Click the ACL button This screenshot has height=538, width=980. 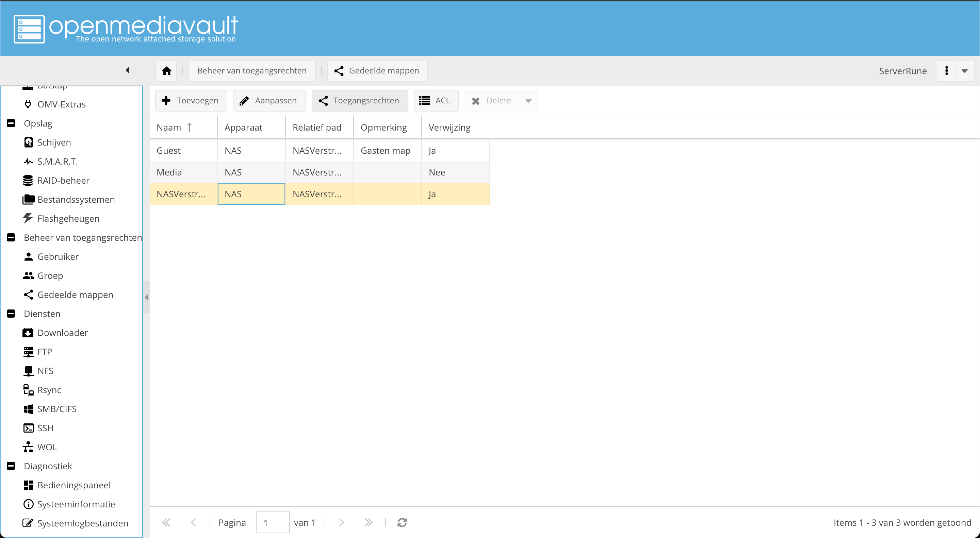click(x=436, y=100)
